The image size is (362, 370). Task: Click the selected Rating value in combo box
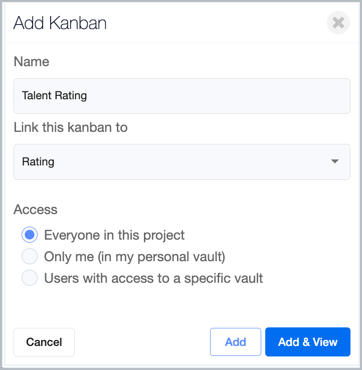click(x=38, y=162)
